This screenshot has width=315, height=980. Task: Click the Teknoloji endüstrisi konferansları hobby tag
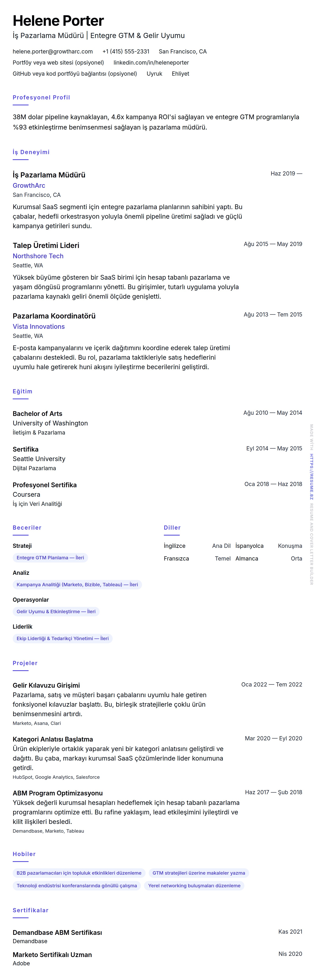77,886
